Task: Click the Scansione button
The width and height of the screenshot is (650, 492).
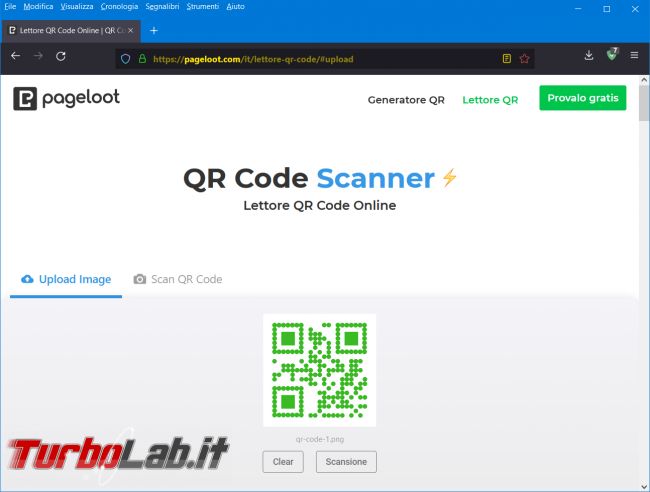Action: [346, 462]
